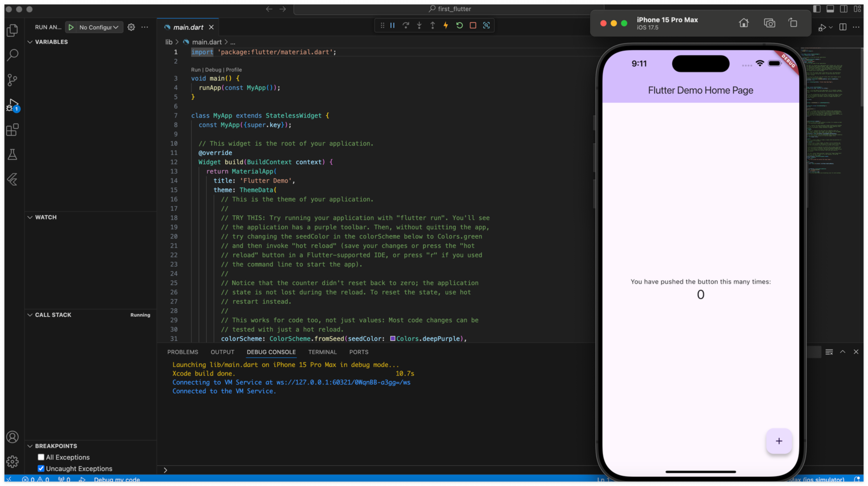Collapse the VARIABLES section
The height and width of the screenshot is (486, 868).
[51, 42]
